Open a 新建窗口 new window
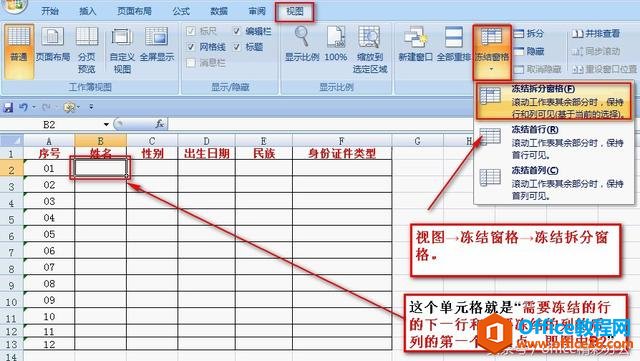 [415, 44]
